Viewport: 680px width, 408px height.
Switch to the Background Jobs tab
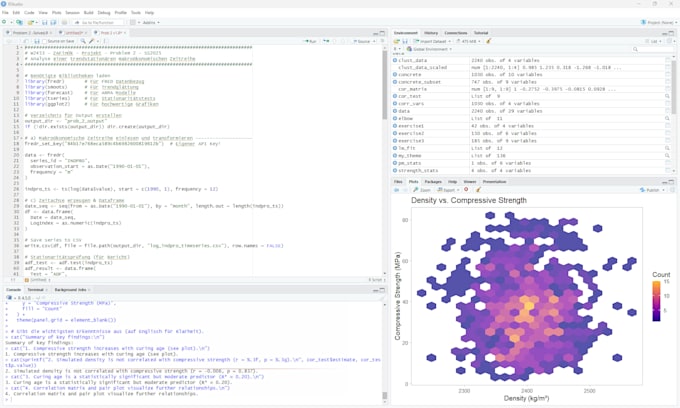coord(70,290)
